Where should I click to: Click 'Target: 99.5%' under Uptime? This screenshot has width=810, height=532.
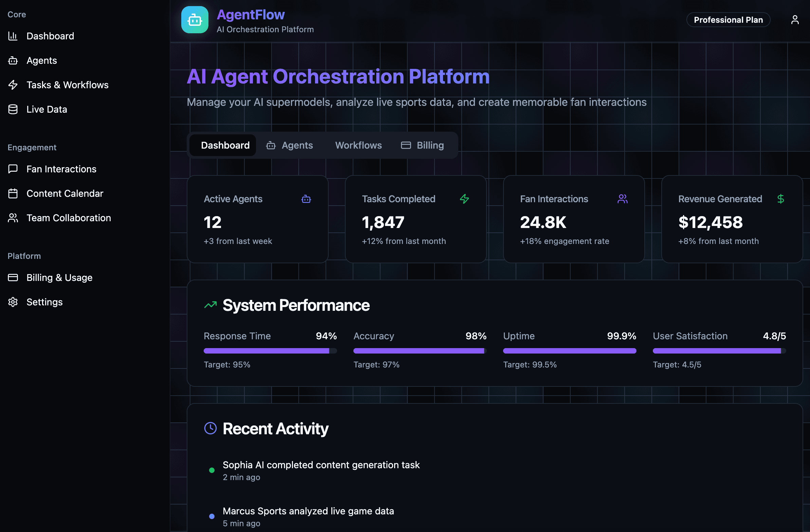530,365
